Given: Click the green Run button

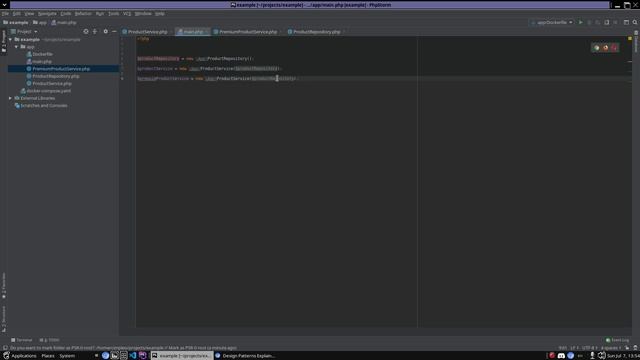Looking at the screenshot, I should pos(580,22).
